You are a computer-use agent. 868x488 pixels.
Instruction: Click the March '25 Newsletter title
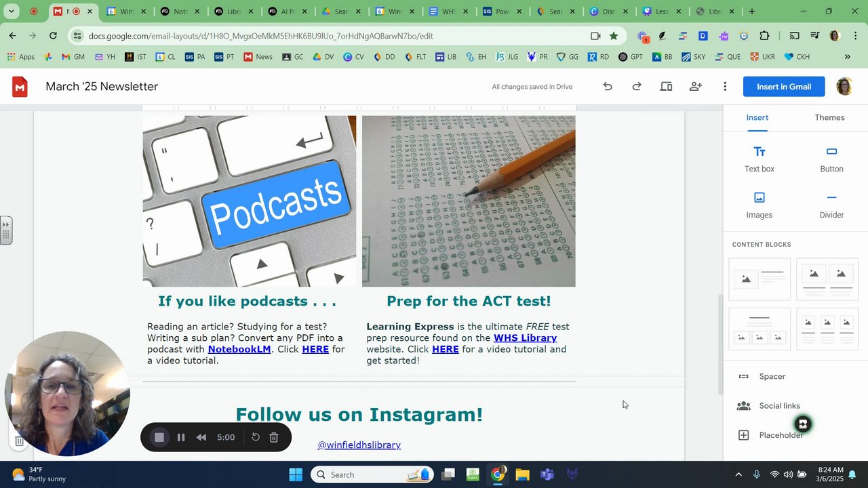102,86
